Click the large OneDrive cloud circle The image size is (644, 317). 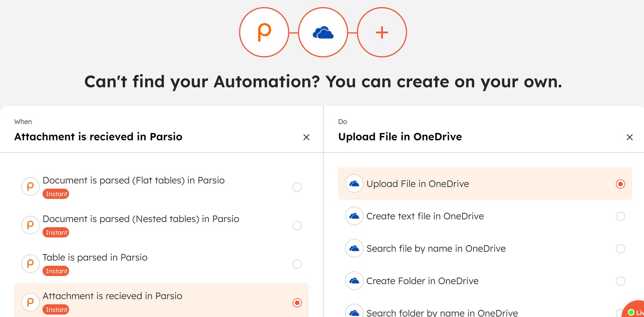[x=323, y=32]
